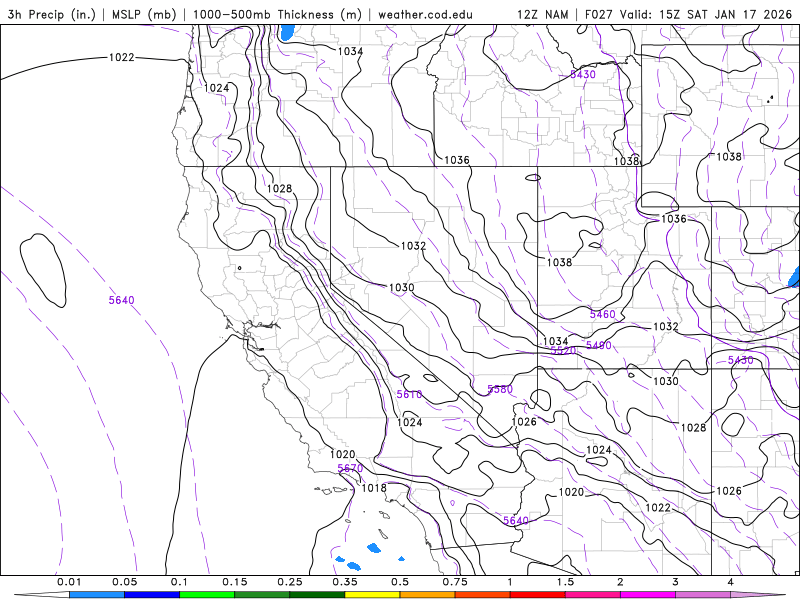
Task: Select the '0.15' legend scale value
Action: (235, 582)
